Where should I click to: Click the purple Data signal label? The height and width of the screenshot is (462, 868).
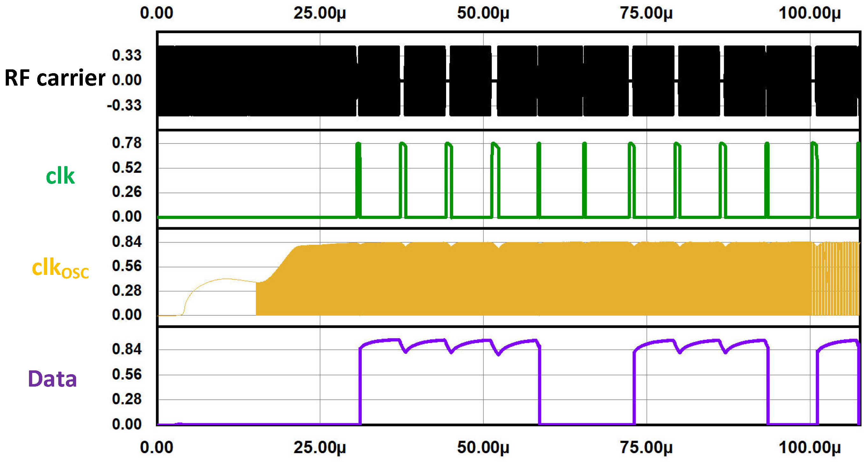click(x=52, y=379)
